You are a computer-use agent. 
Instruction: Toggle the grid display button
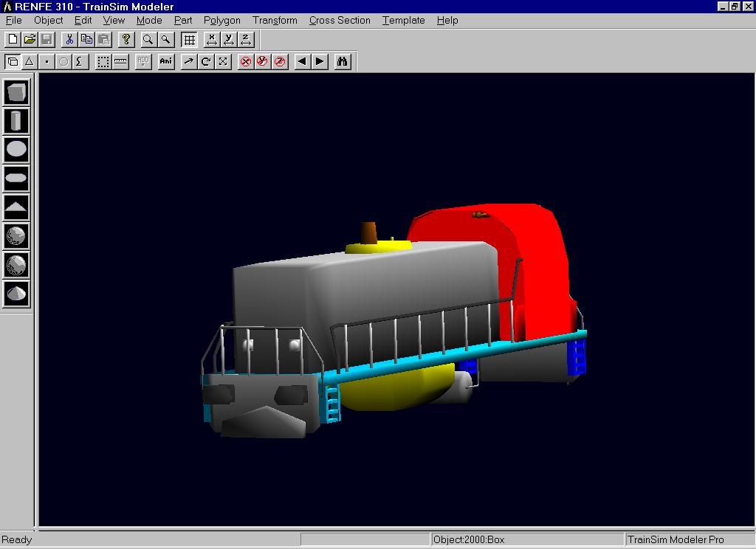[189, 40]
